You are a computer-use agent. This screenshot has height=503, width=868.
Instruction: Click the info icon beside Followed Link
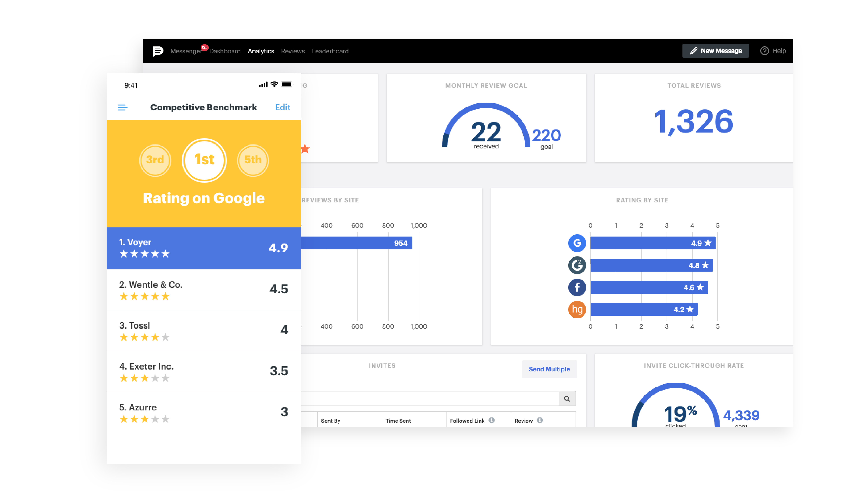(492, 420)
